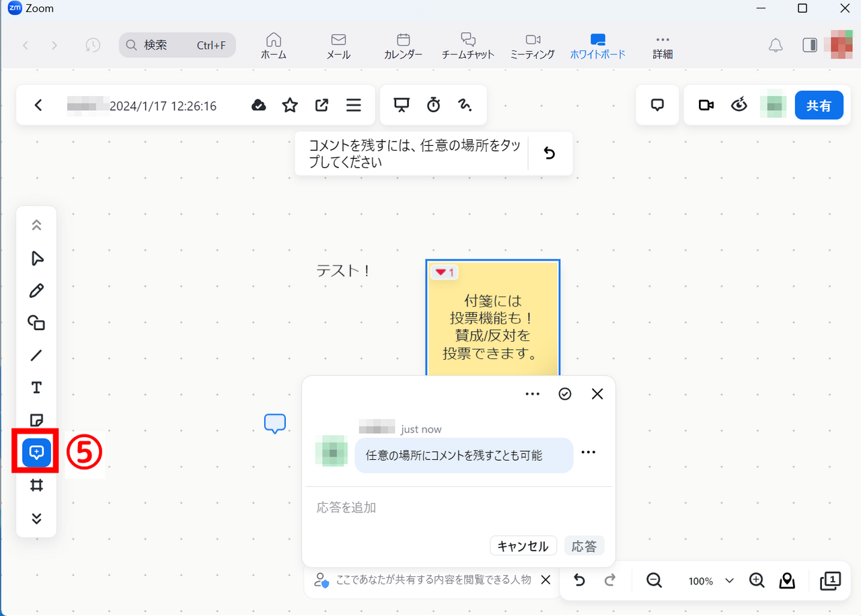Image resolution: width=861 pixels, height=616 pixels.
Task: Open the pages panel icon
Action: [x=831, y=580]
